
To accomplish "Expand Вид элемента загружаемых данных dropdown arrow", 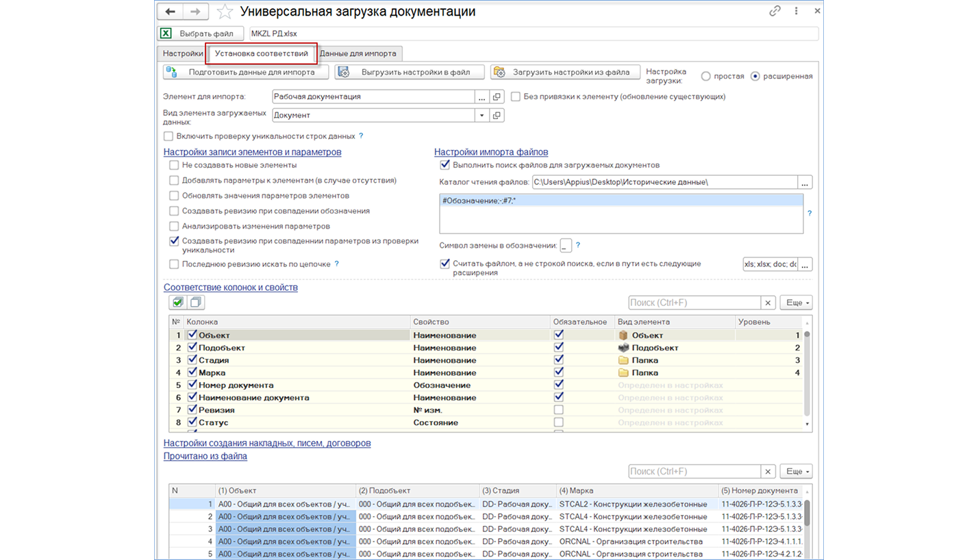I will pos(482,116).
